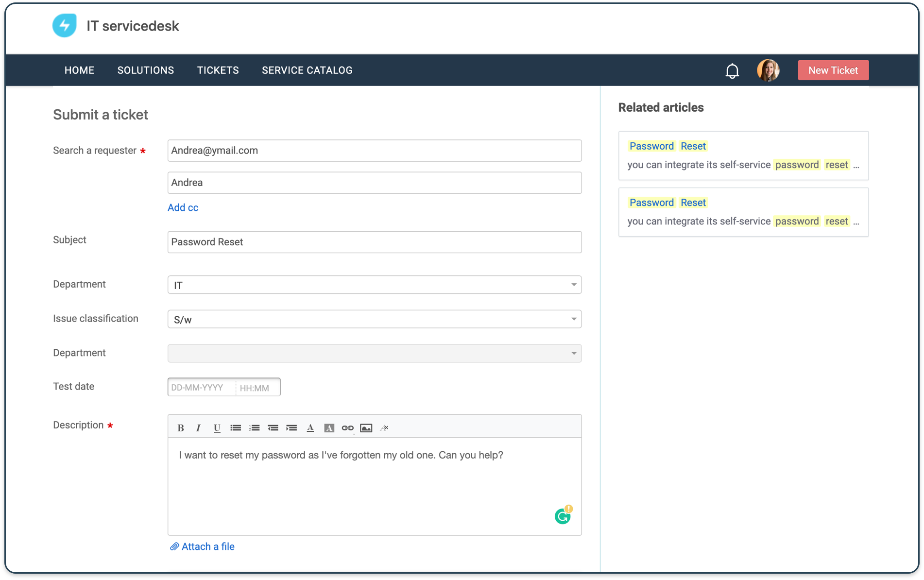
Task: Apply italic formatting to description text
Action: click(x=198, y=427)
